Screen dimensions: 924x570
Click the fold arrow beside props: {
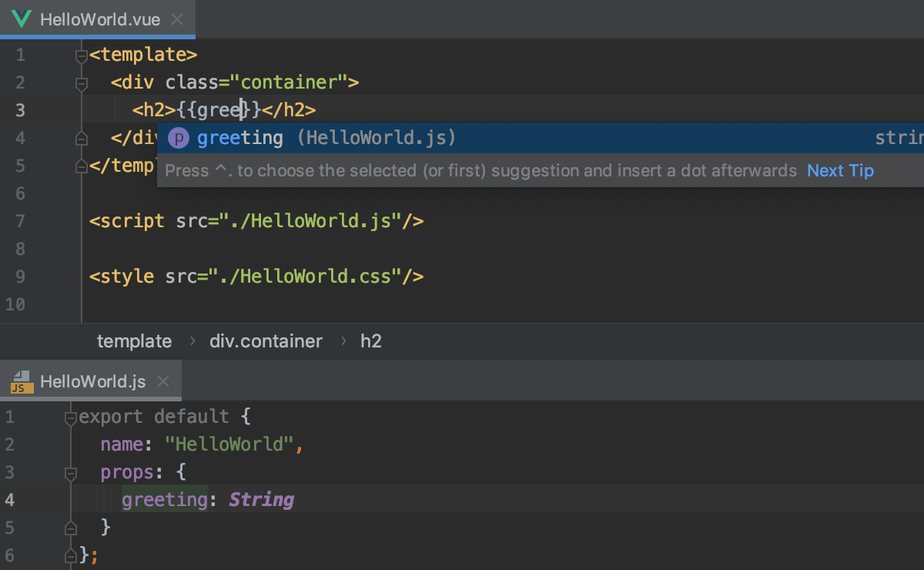click(x=70, y=471)
